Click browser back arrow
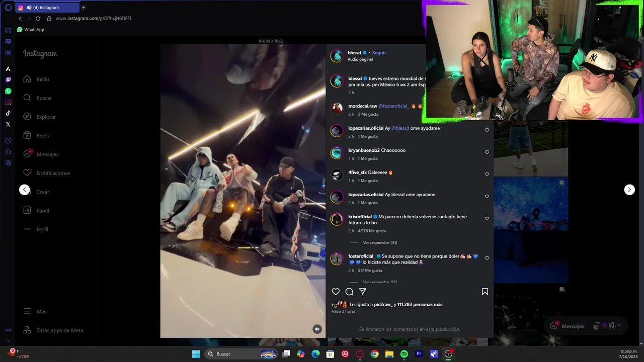The height and width of the screenshot is (362, 644). tap(20, 19)
